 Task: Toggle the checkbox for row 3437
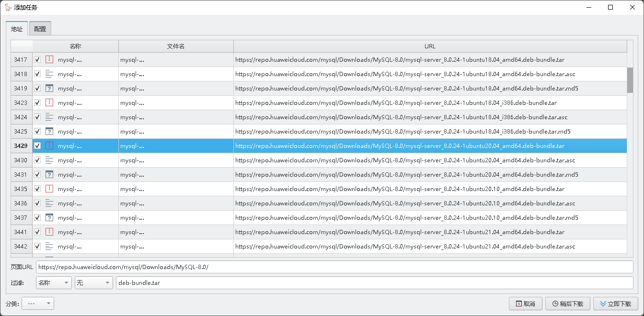pos(37,218)
